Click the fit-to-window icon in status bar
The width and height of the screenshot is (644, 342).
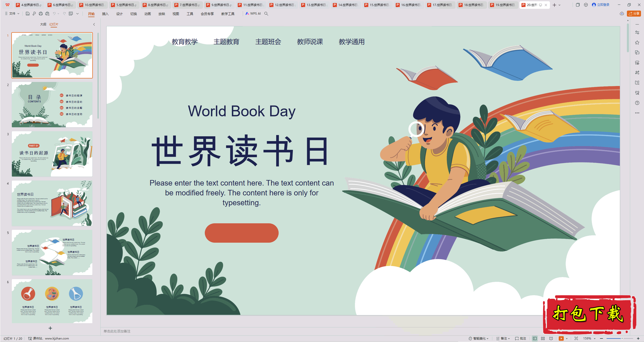576,338
